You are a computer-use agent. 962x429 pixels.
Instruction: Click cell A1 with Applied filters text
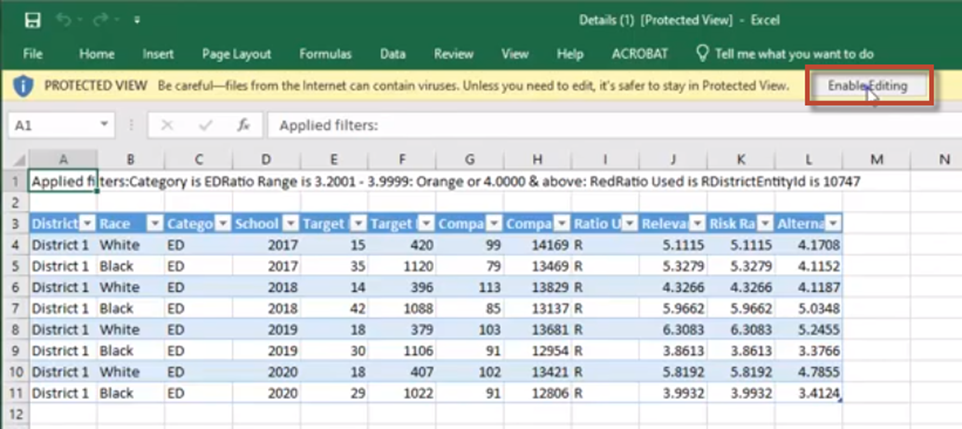click(x=63, y=181)
